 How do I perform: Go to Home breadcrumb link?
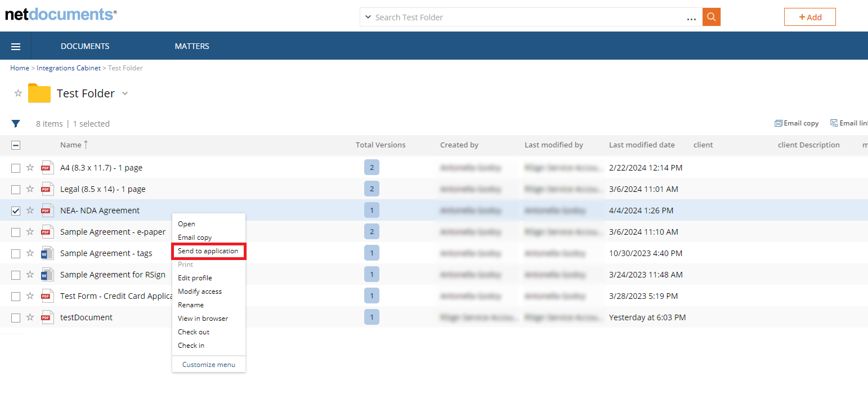pos(20,68)
